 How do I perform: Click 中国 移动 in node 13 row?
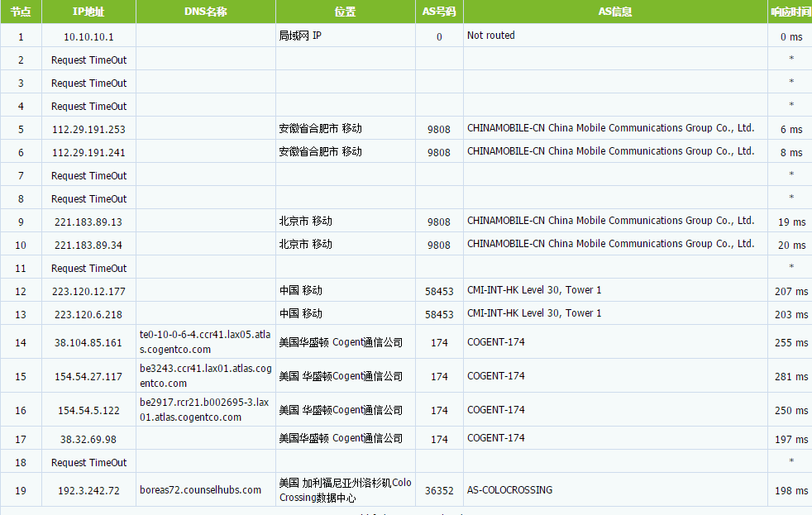tap(301, 313)
